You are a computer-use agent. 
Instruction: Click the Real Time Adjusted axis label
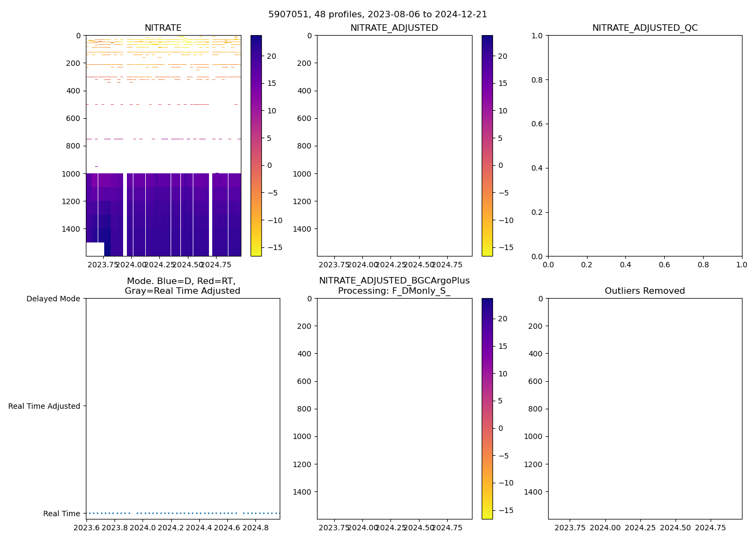tap(44, 406)
